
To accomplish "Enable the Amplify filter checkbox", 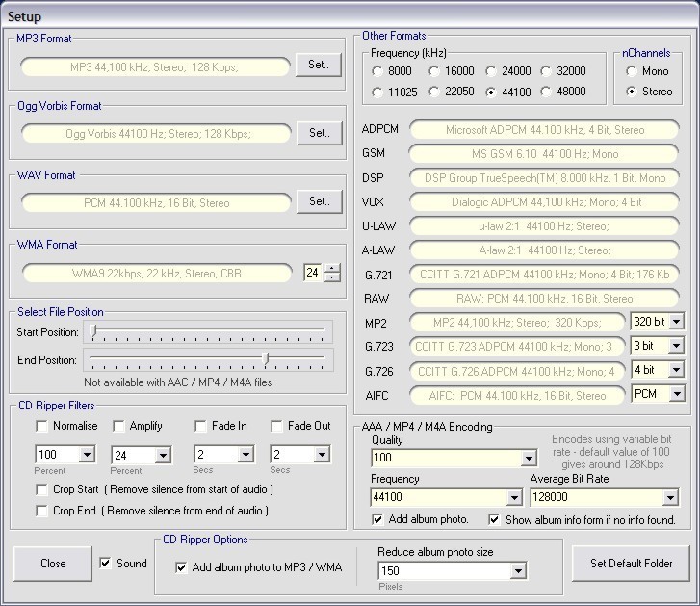I will [x=118, y=426].
